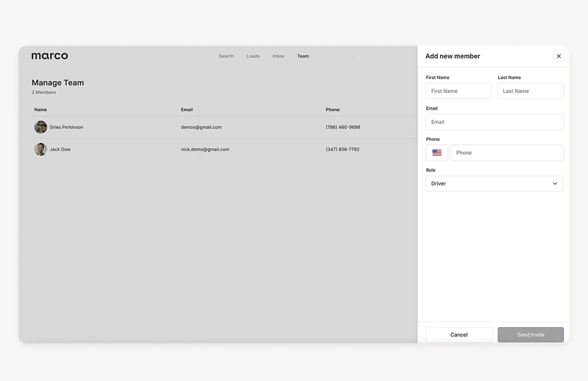
Task: Focus the First Name input field
Action: coord(458,91)
